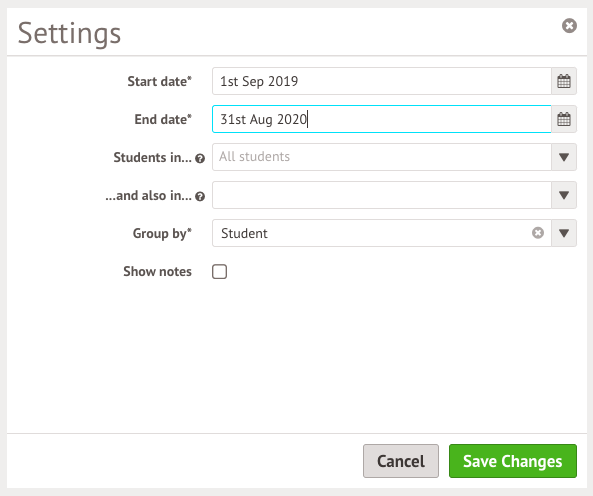The width and height of the screenshot is (593, 496).
Task: Close the Settings dialog with the X icon
Action: (x=569, y=26)
